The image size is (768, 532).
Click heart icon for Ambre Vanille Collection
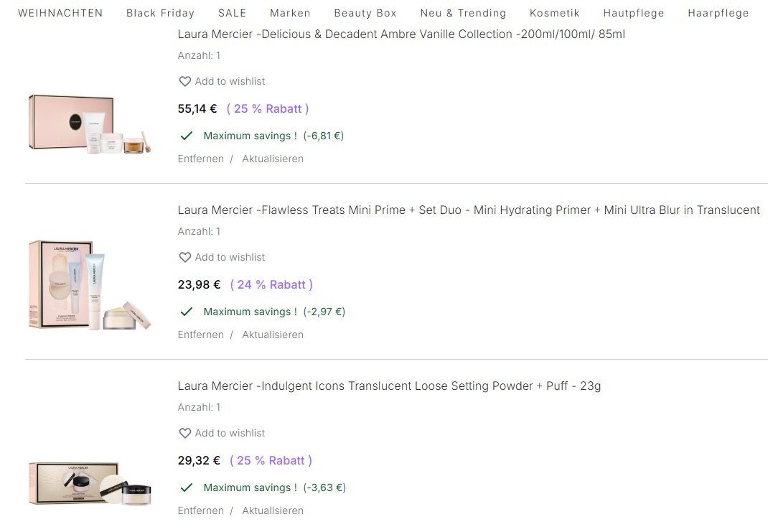click(x=184, y=82)
